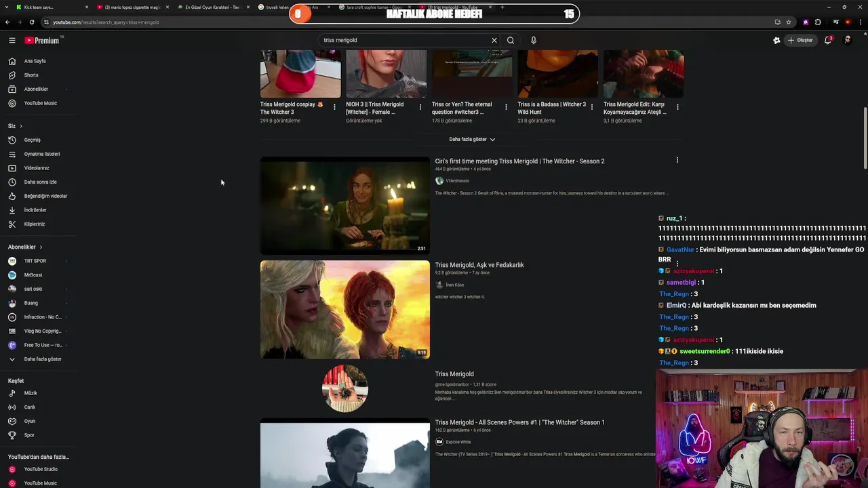Open options for Triss Merigold cosplay short
The width and height of the screenshot is (868, 488).
(334, 107)
